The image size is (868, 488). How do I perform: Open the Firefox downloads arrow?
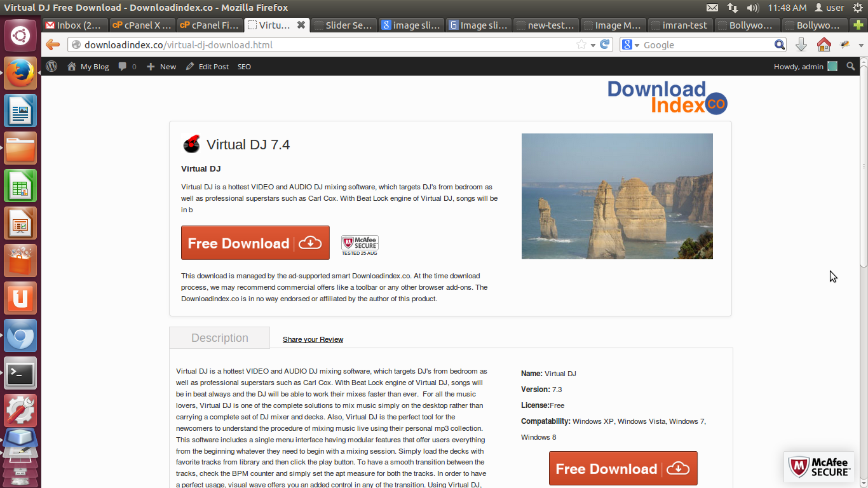(x=801, y=44)
